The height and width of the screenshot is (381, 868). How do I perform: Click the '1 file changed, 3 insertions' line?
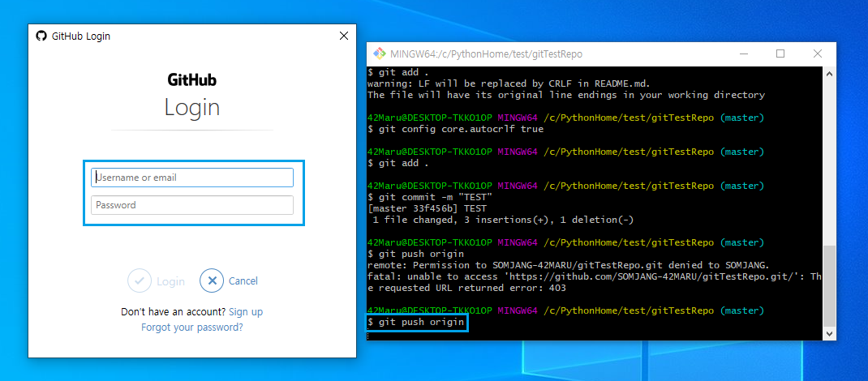tap(503, 220)
